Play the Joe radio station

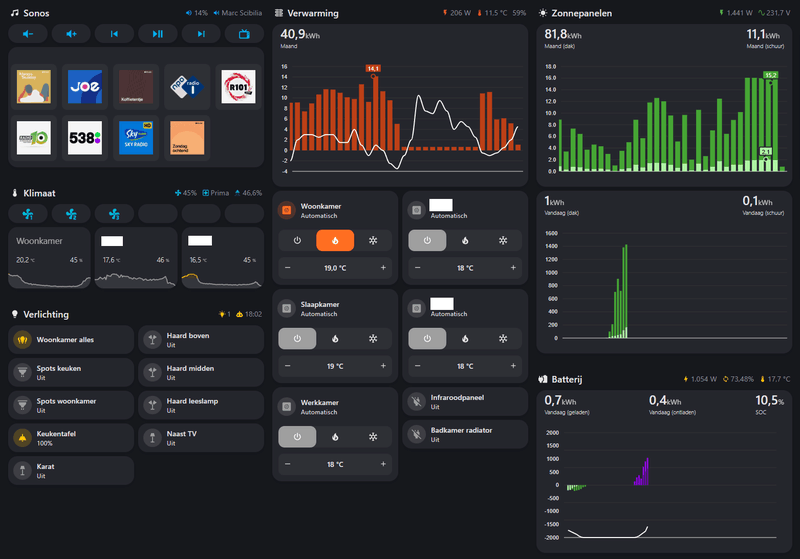[85, 87]
